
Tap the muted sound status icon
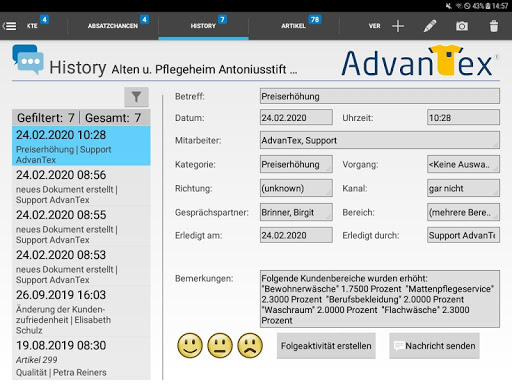point(449,6)
